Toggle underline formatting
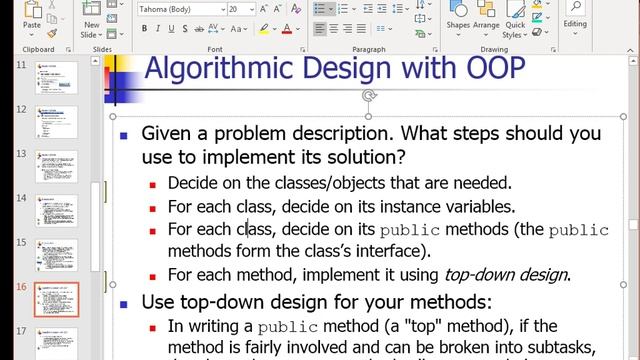 pos(171,29)
